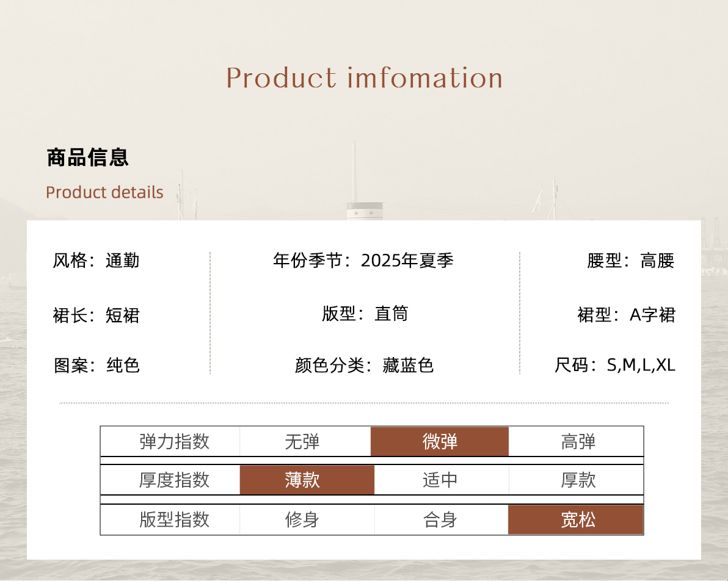Screen dimensions: 728x581
Task: Click the 'Product details' subtitle
Action: [104, 192]
